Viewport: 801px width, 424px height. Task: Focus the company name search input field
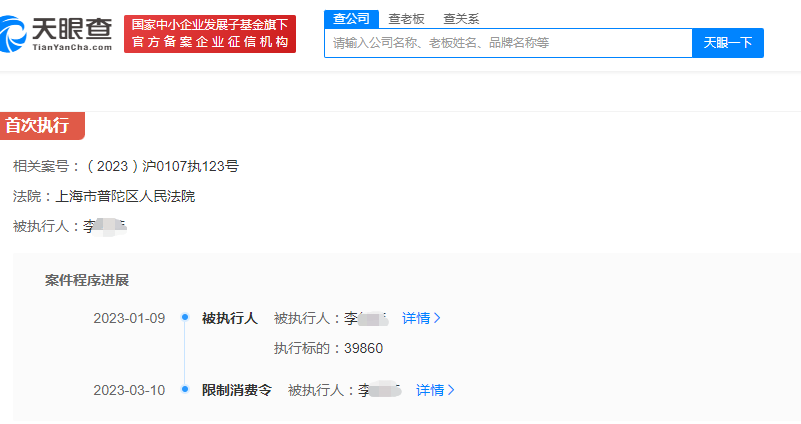click(508, 43)
